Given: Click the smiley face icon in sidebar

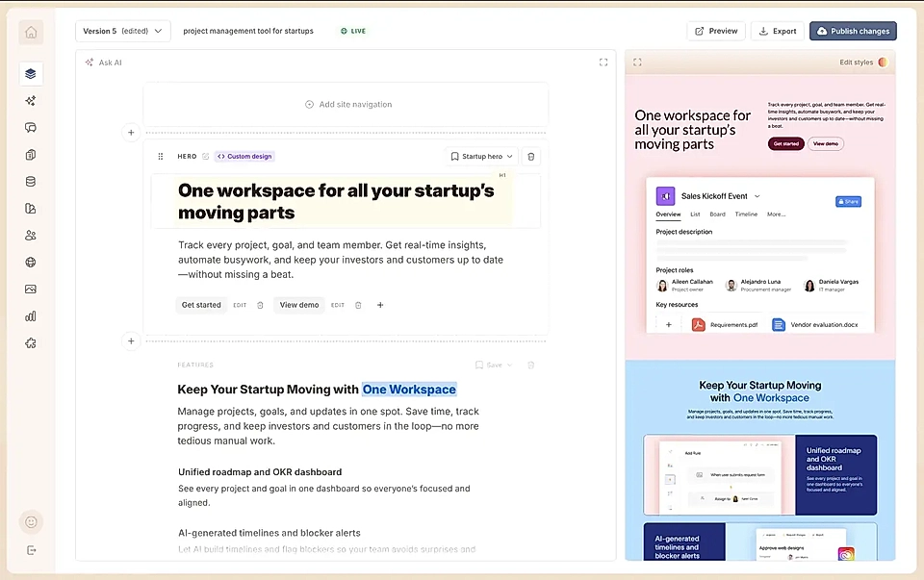Looking at the screenshot, I should (31, 521).
